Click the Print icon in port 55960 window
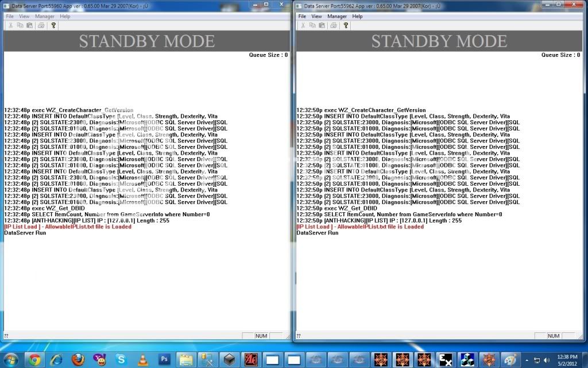 (41, 25)
